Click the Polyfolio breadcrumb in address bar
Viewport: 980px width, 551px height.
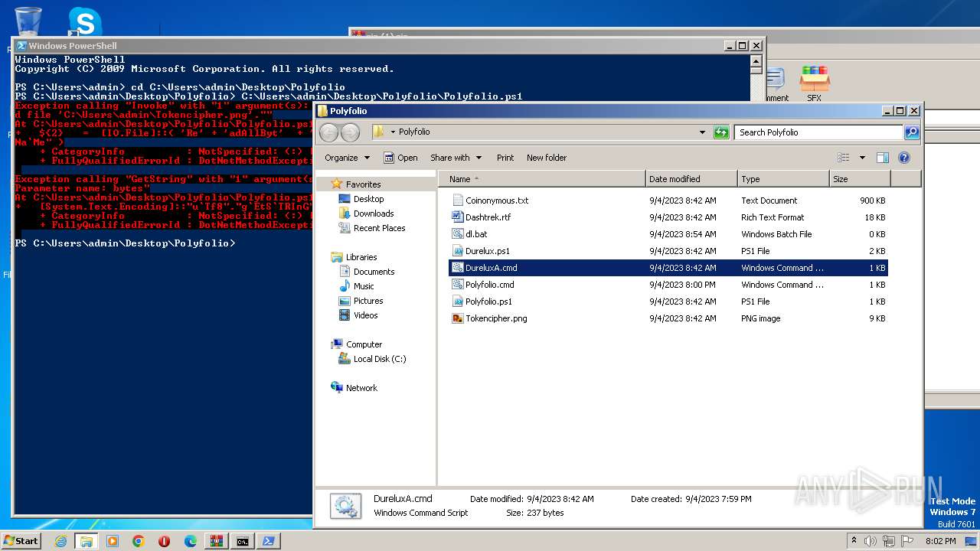tap(414, 132)
